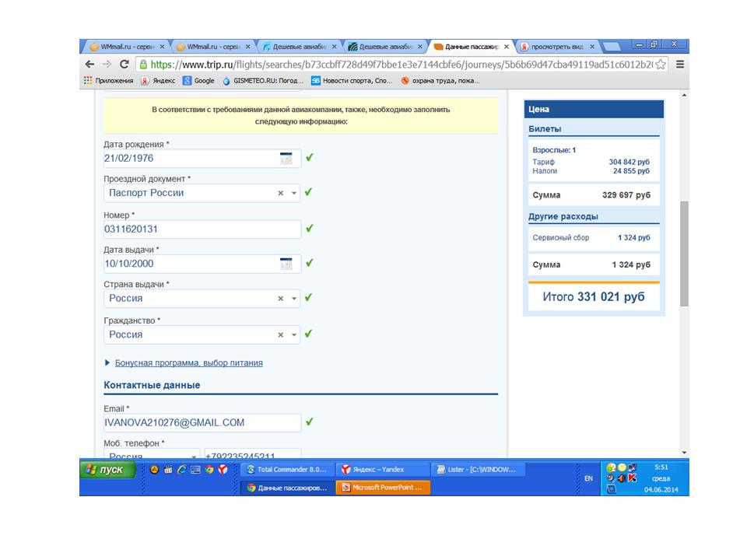Image resolution: width=747 pixels, height=560 pixels.
Task: Click the Дата выдачи date field
Action: tap(202, 264)
